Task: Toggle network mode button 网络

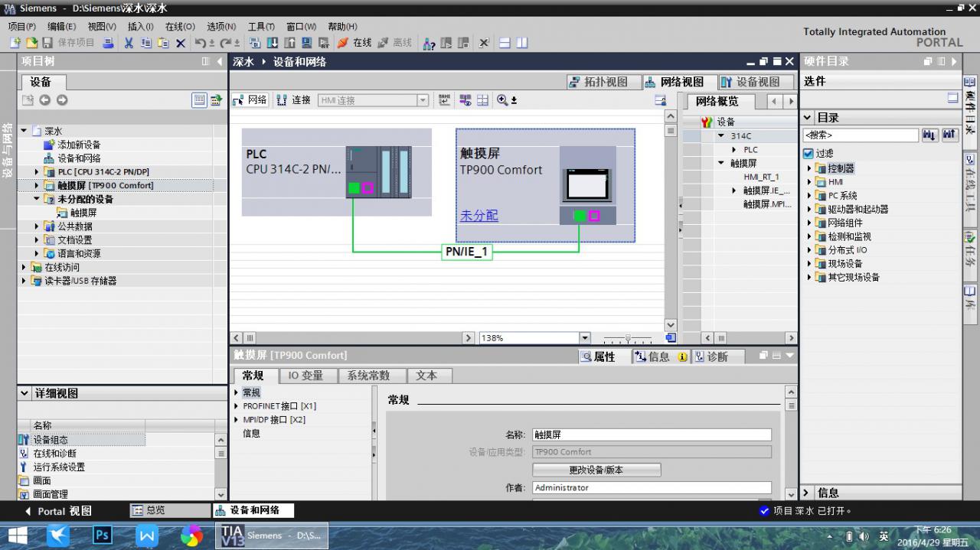Action: [x=250, y=100]
